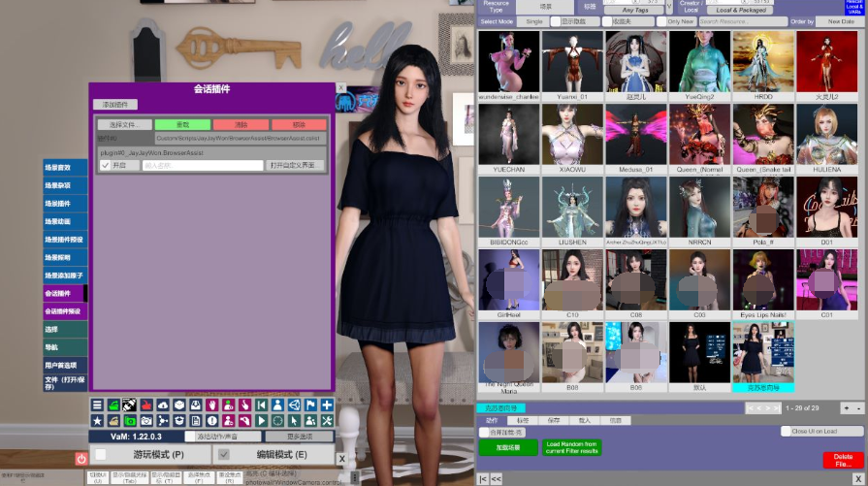Click the two-people group icon

pyautogui.click(x=310, y=421)
